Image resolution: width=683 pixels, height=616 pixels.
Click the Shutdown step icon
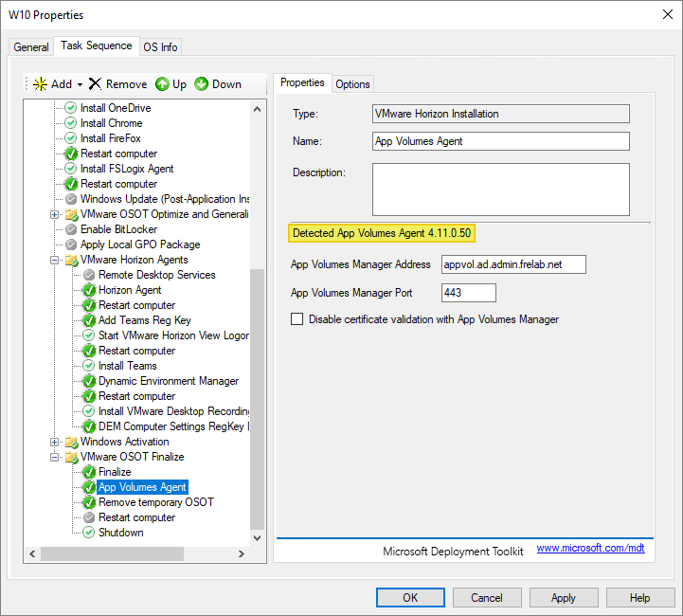click(89, 533)
